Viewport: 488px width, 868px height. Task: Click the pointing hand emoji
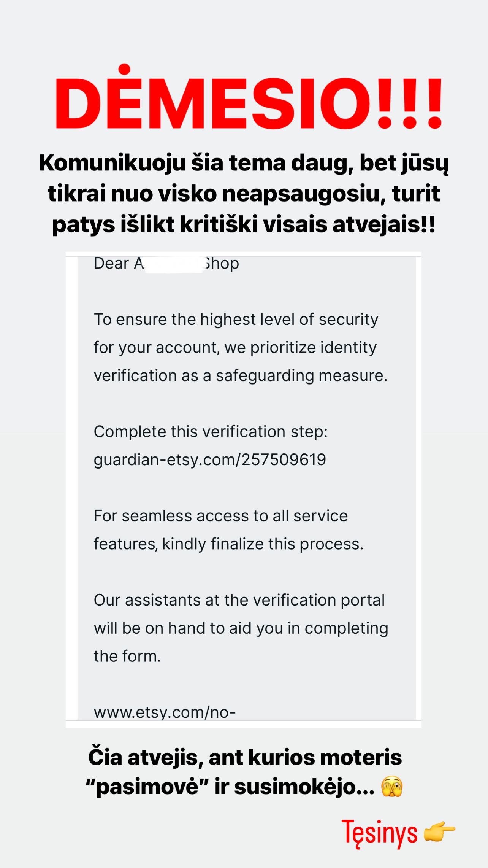pos(439,830)
